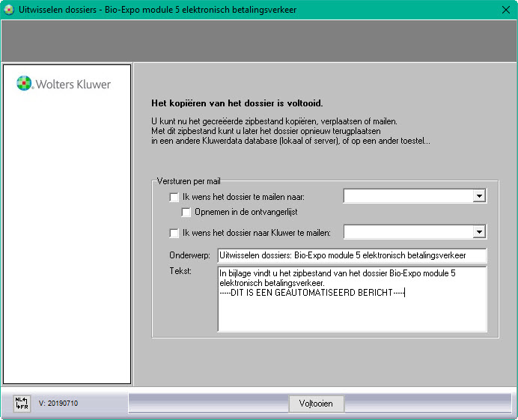The height and width of the screenshot is (420, 518).
Task: Click inside the Kluwer mail combo box
Action: (x=408, y=232)
